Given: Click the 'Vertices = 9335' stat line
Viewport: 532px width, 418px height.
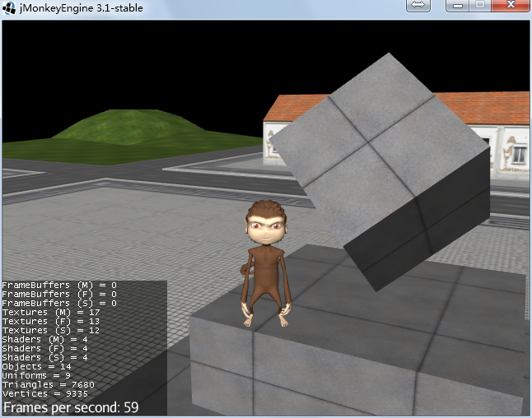Looking at the screenshot, I should pyautogui.click(x=45, y=393).
